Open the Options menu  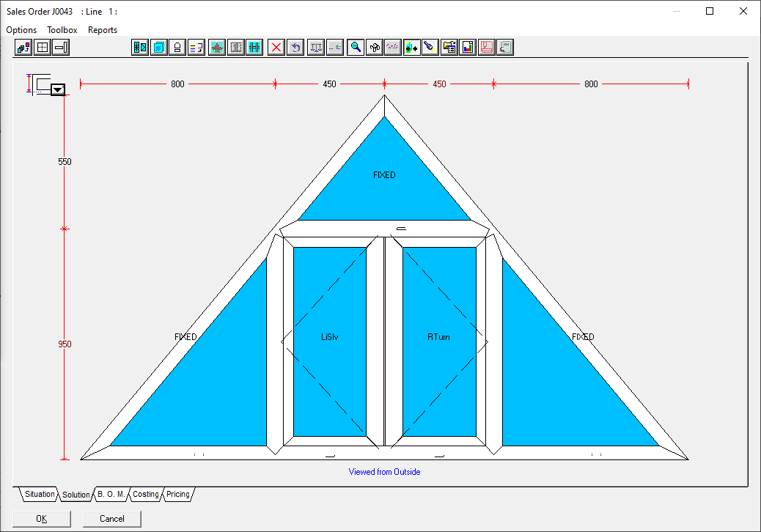21,30
